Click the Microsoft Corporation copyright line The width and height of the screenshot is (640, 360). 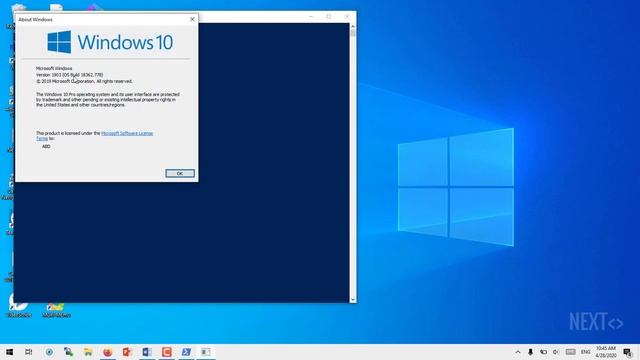click(x=84, y=81)
